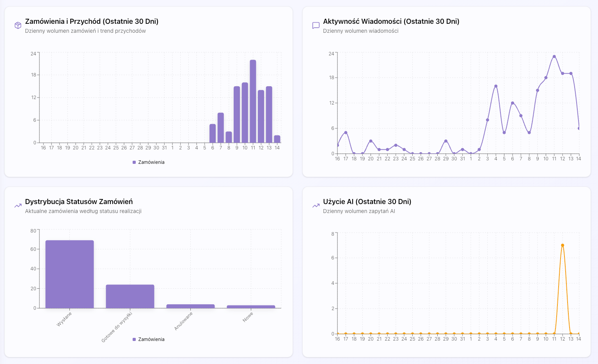Viewport: 598px width, 364px height.
Task: Click the Użycie AI (Ostatnie 30 Dni) heading
Action: tap(367, 202)
